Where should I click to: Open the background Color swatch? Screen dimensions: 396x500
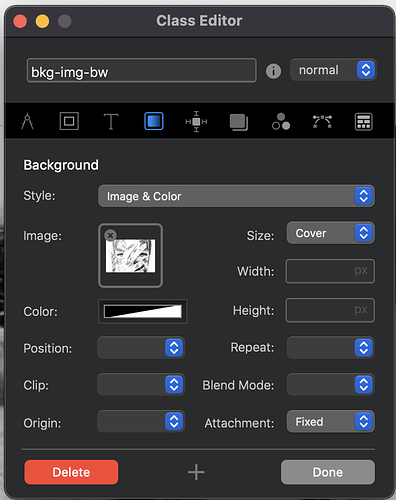(143, 311)
